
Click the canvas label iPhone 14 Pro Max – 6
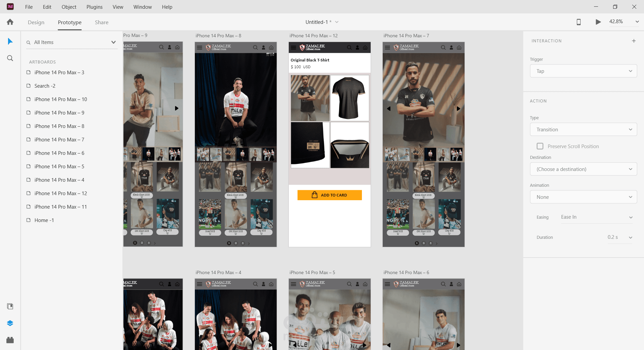(x=406, y=272)
